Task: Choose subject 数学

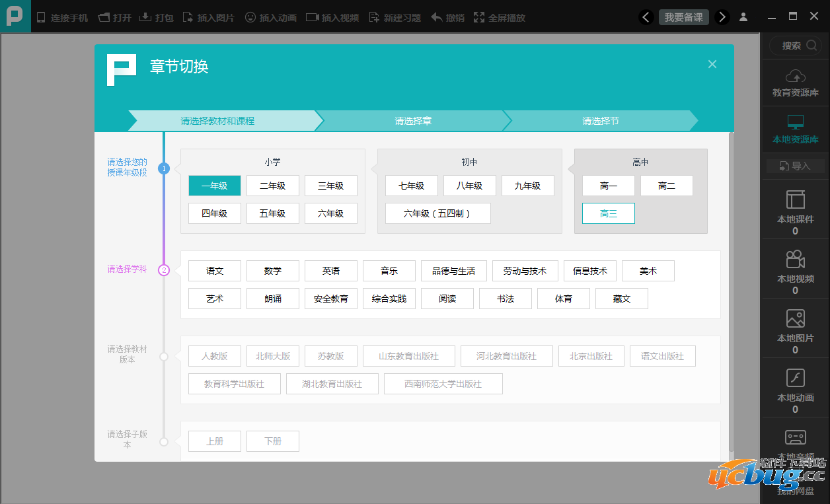Action: (272, 271)
